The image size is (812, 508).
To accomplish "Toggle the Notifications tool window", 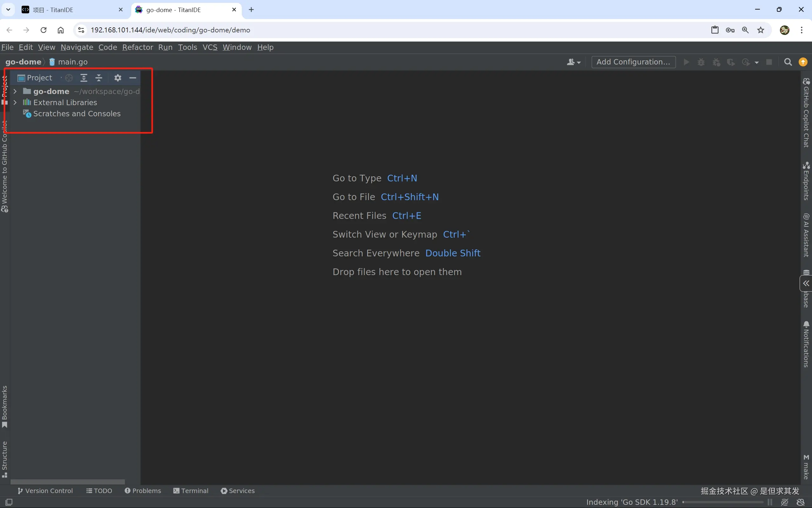I will pyautogui.click(x=806, y=344).
